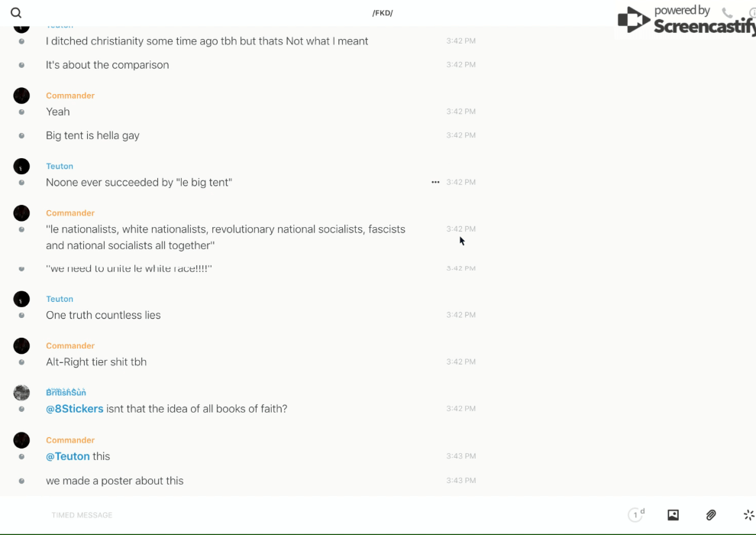Open BritishSun's username link
This screenshot has height=535, width=756.
66,393
